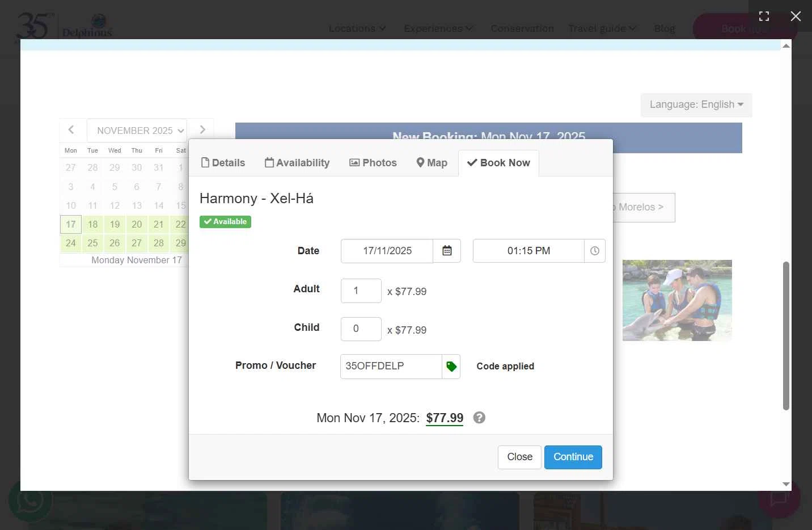812x530 pixels.
Task: Click the green promo tag icon
Action: (x=451, y=367)
